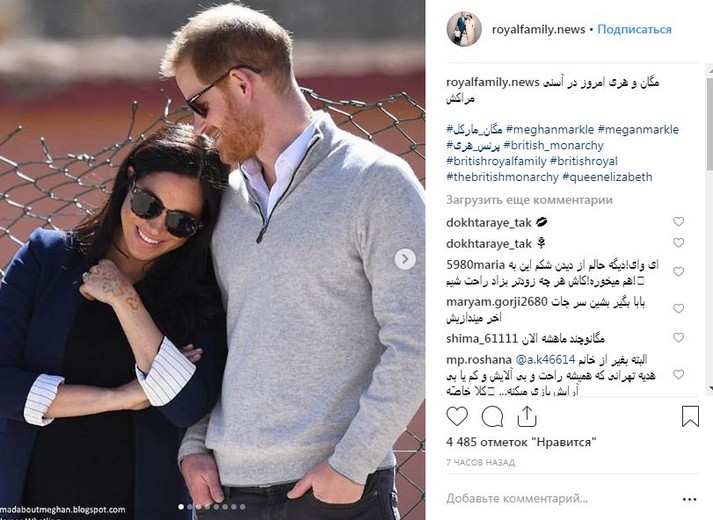Open royalfamily.news profile avatar

(464, 29)
